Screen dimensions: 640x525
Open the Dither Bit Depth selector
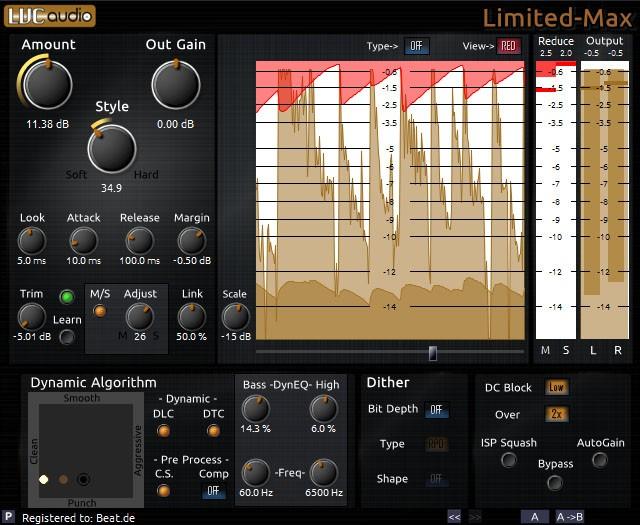436,409
